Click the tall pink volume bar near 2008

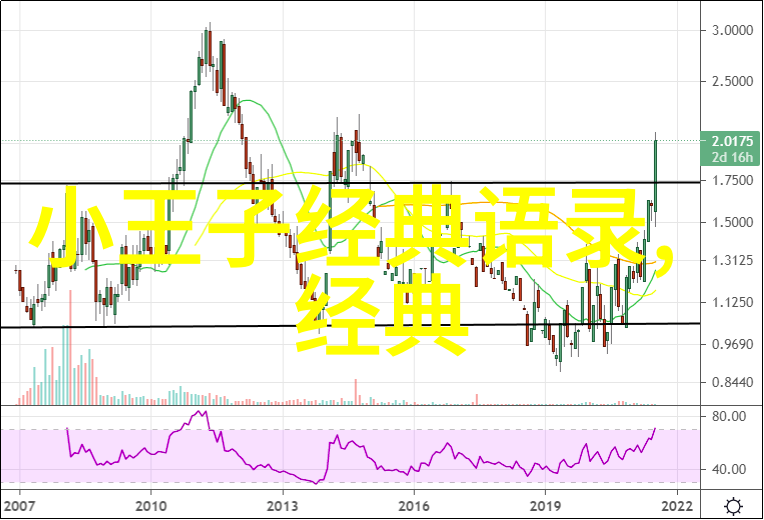(x=71, y=347)
